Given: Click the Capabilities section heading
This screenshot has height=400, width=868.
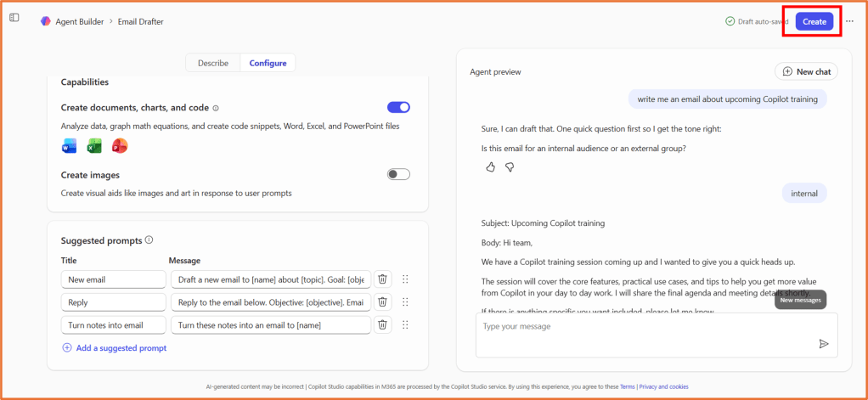Looking at the screenshot, I should pyautogui.click(x=85, y=82).
